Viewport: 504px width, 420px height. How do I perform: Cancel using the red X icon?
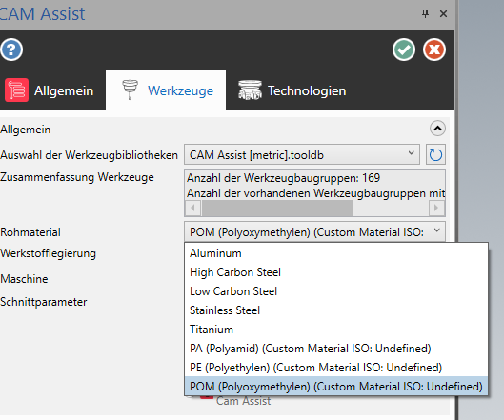click(x=434, y=50)
